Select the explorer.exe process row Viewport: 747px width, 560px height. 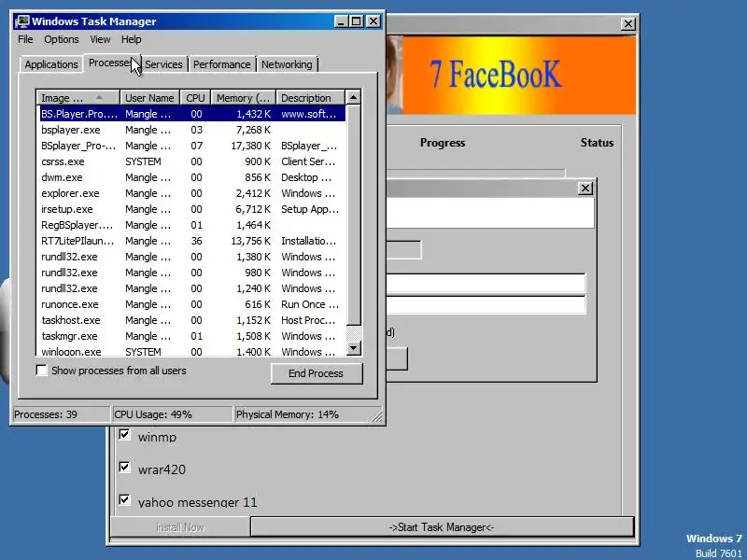tap(191, 193)
